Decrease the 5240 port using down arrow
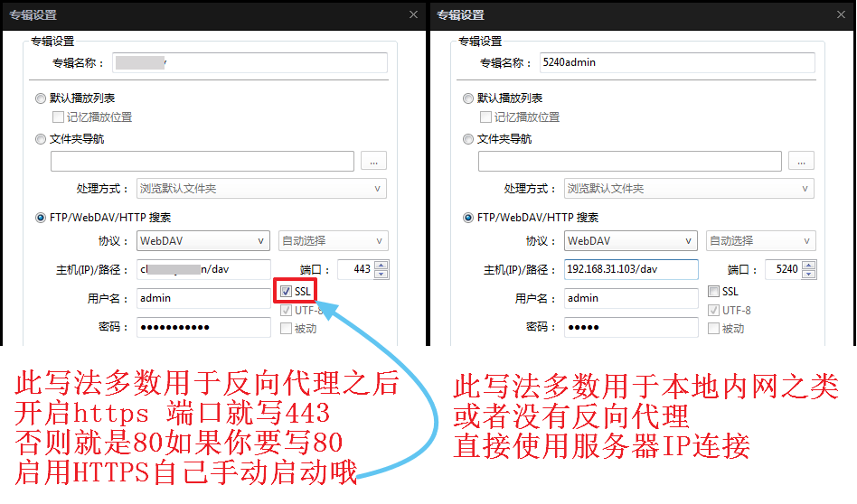857x504 pixels. coord(808,275)
